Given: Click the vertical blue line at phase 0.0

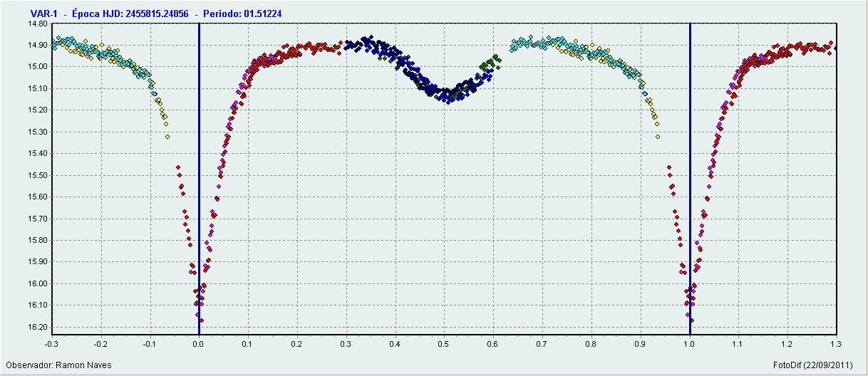Looking at the screenshot, I should pos(199,178).
